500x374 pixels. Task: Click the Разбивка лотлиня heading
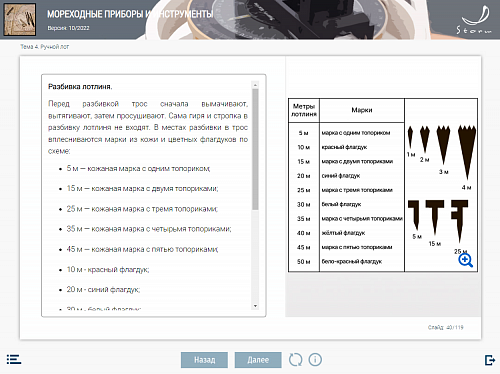click(80, 87)
